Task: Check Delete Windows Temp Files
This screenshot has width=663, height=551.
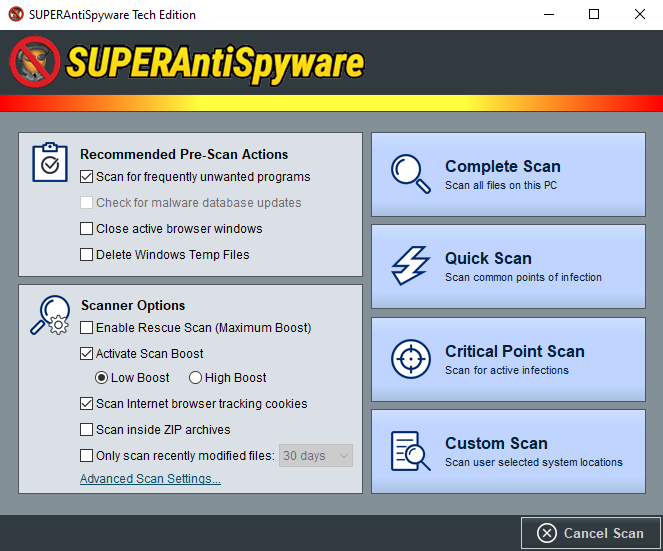Action: coord(87,255)
